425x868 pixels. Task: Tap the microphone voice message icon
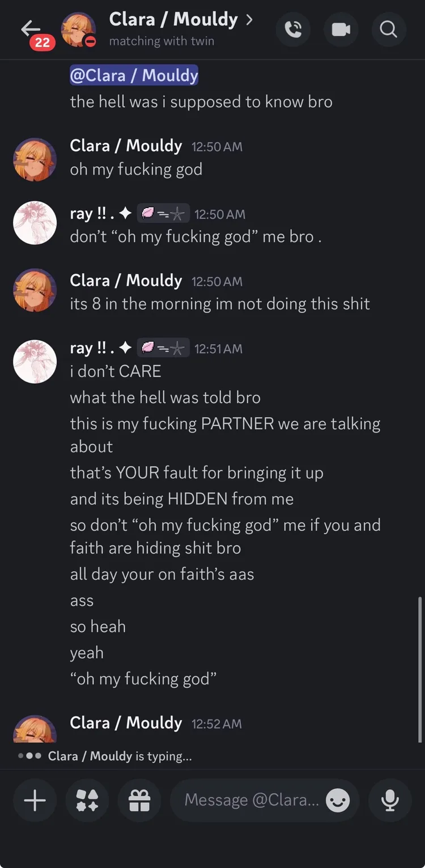pos(389,800)
